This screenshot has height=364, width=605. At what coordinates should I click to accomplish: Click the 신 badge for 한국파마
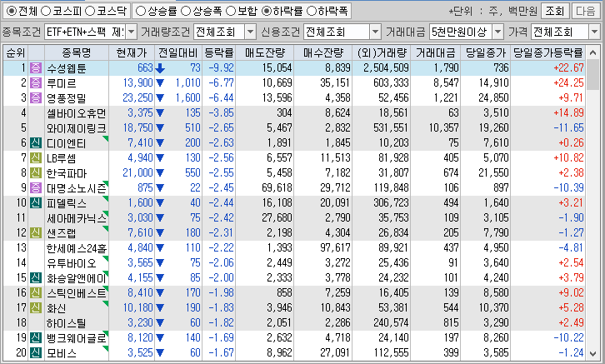(36, 172)
